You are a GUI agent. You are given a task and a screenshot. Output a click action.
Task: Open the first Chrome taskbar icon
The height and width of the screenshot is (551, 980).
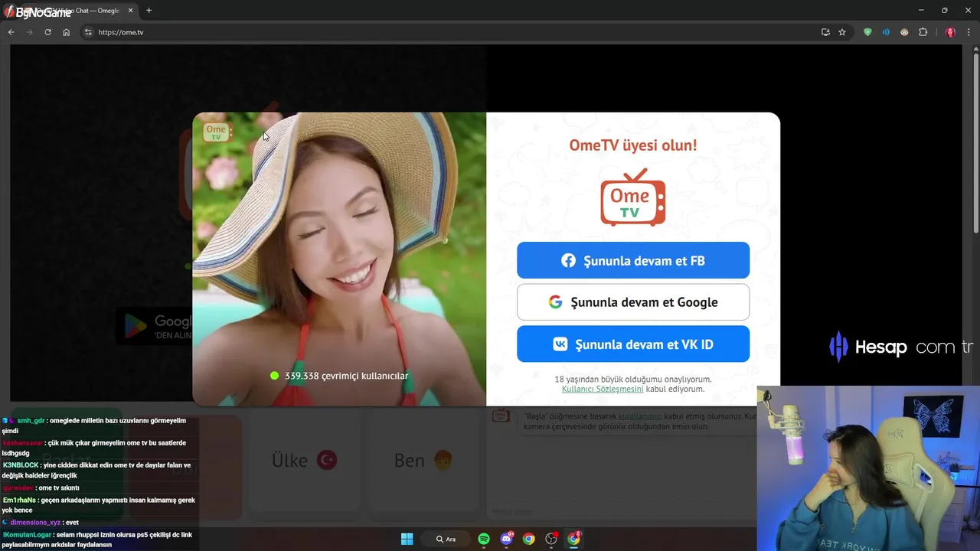pos(528,539)
